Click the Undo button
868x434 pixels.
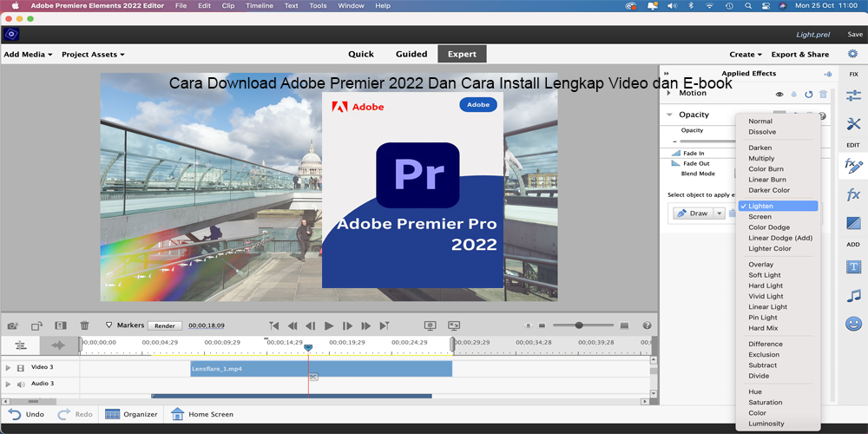pyautogui.click(x=26, y=414)
